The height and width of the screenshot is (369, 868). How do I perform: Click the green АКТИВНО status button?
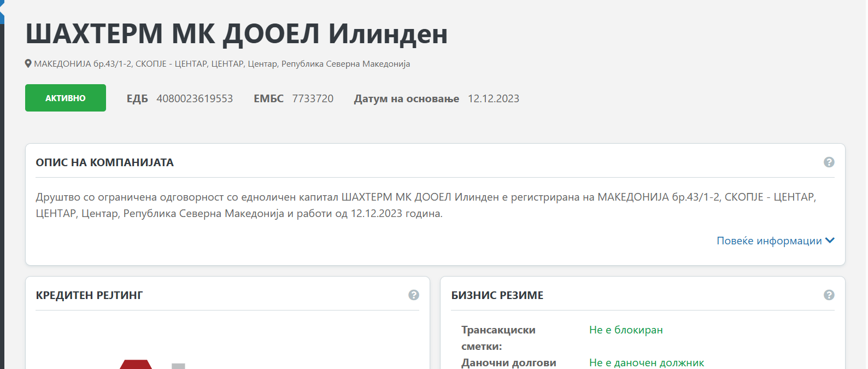(66, 98)
